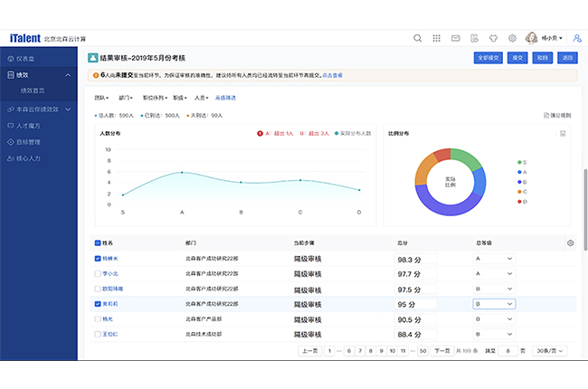Open the 团队 filter dropdown
This screenshot has width=588, height=389.
pyautogui.click(x=101, y=98)
